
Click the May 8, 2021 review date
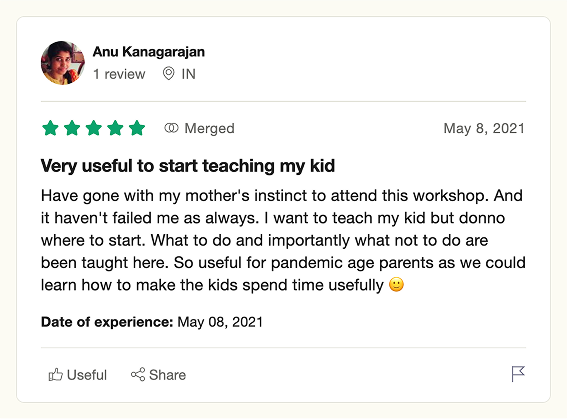click(x=484, y=128)
